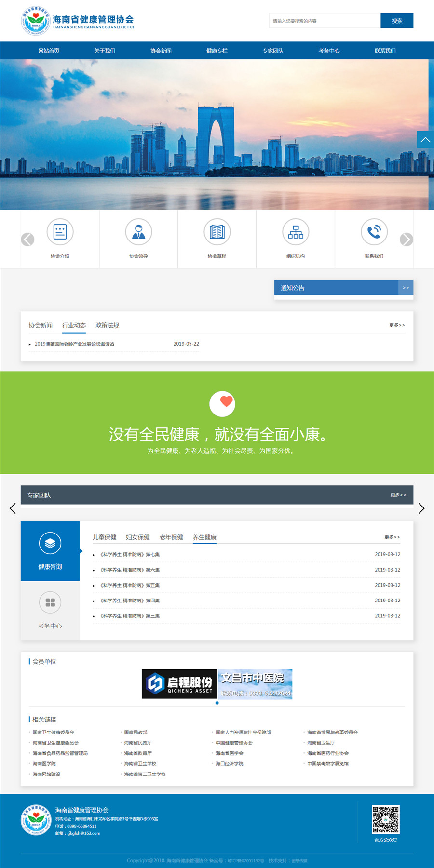Show next expert team slide arrow

point(421,508)
